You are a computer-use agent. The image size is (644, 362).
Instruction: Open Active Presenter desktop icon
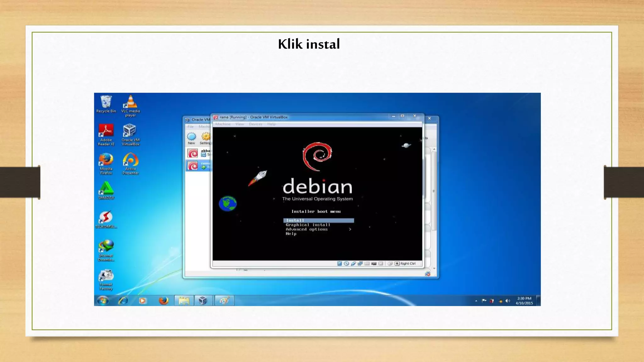tap(130, 164)
